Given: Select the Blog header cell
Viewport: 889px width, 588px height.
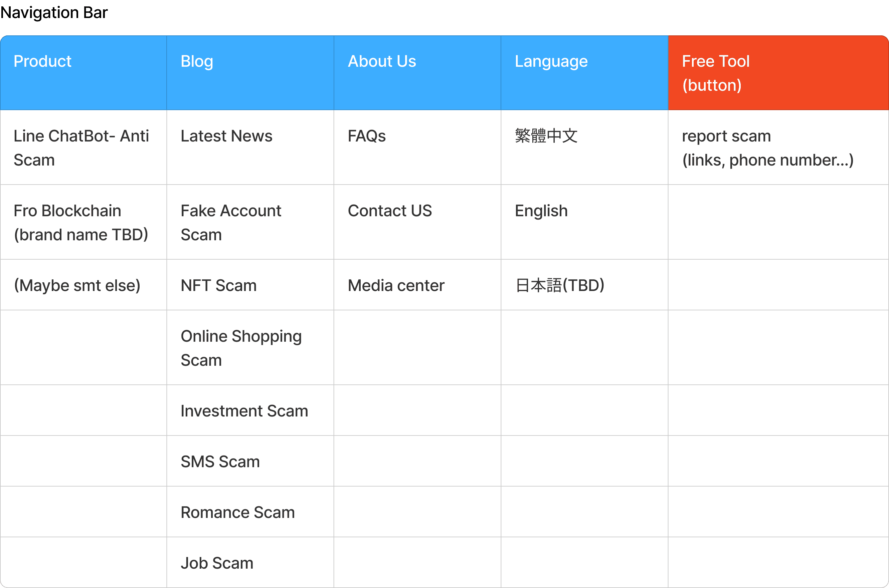Looking at the screenshot, I should [x=197, y=61].
